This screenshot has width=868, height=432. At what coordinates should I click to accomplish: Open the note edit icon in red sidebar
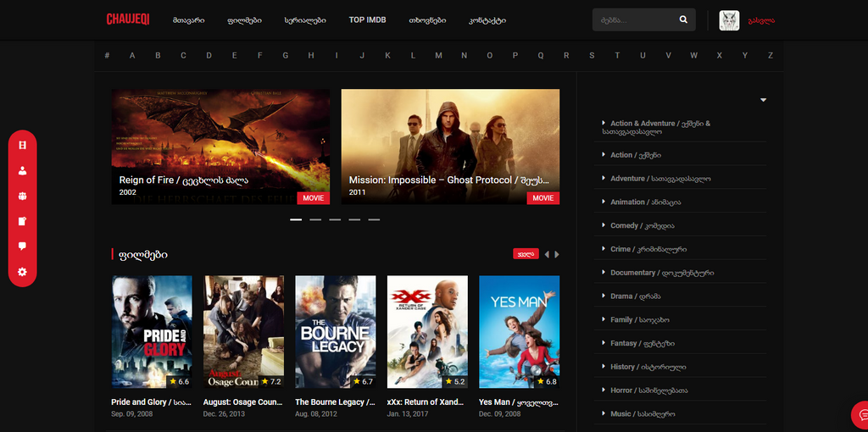(x=22, y=221)
